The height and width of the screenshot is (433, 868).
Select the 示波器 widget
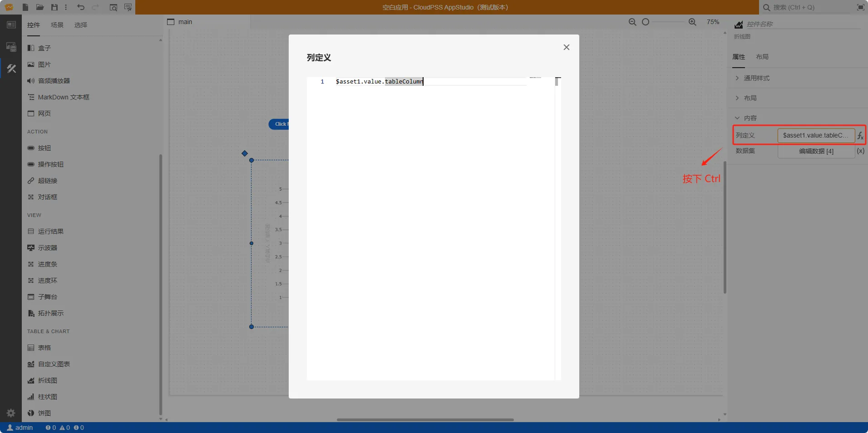pos(42,248)
